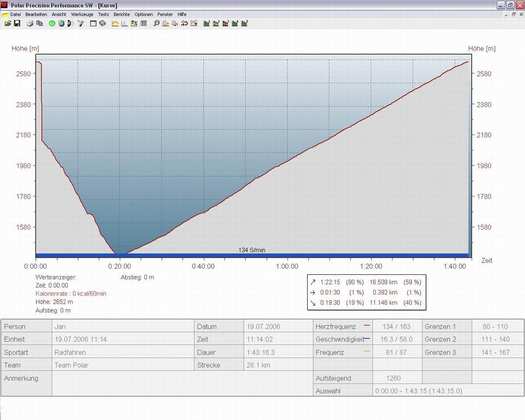Screen dimensions: 525x420
Task: Restore the inner Kurve document window
Action: point(514,14)
